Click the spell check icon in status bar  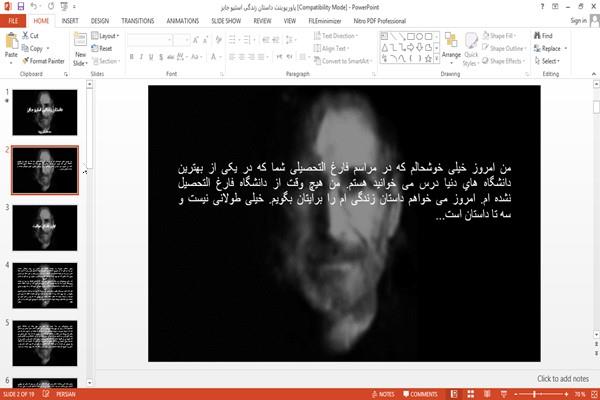coord(46,393)
